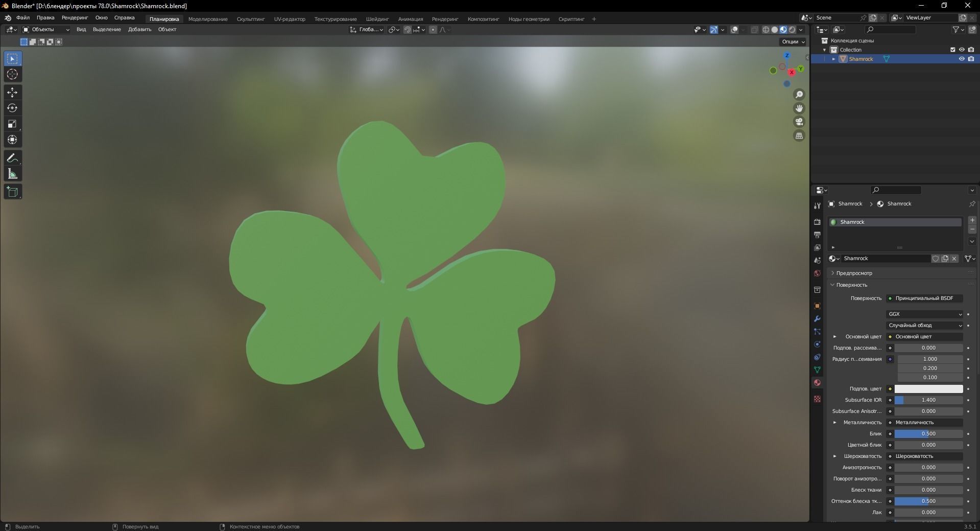Activate the Select Box tool
The image size is (980, 531).
coord(12,59)
